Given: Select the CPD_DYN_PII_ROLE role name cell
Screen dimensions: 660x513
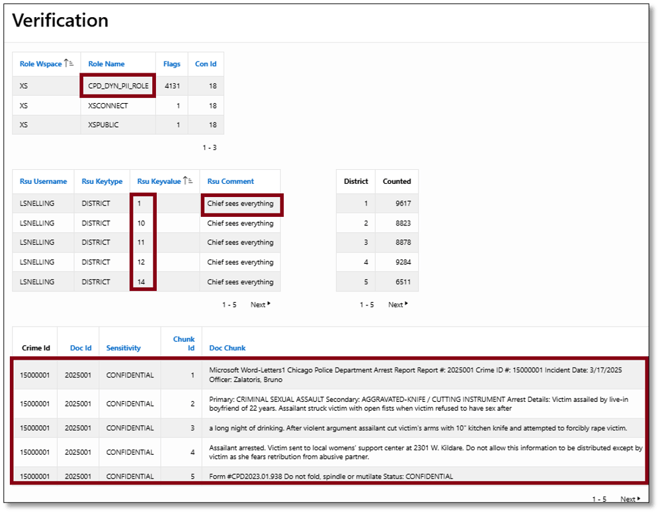Looking at the screenshot, I should [117, 86].
